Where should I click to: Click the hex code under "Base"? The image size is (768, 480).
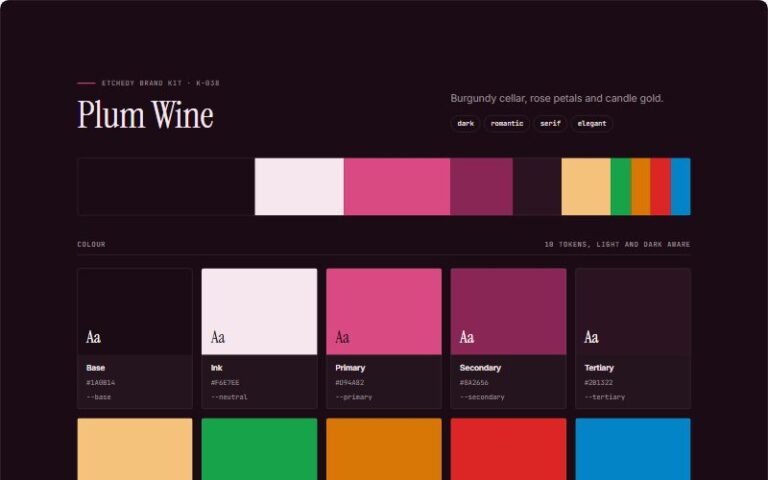click(101, 383)
